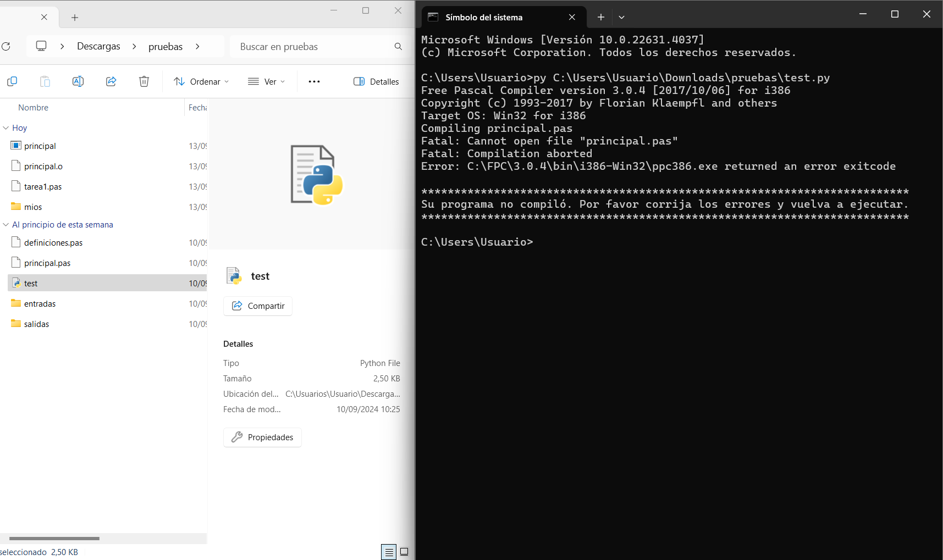Click the Propiedades button
The image size is (943, 560).
pos(262,437)
